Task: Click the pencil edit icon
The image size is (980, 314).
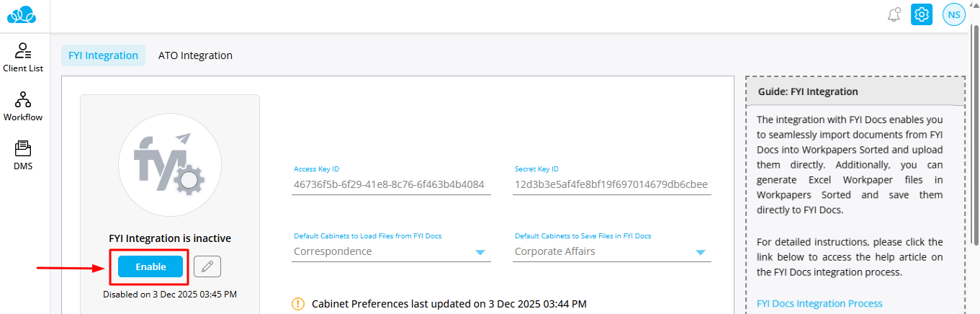Action: click(207, 266)
